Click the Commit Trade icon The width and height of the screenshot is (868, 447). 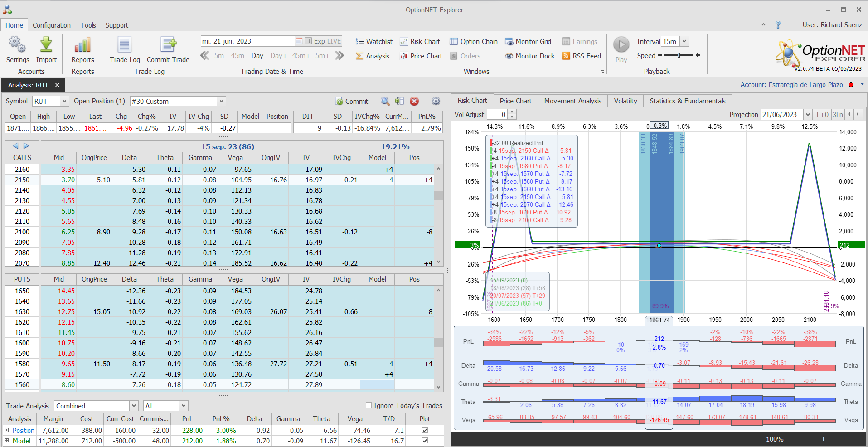168,45
